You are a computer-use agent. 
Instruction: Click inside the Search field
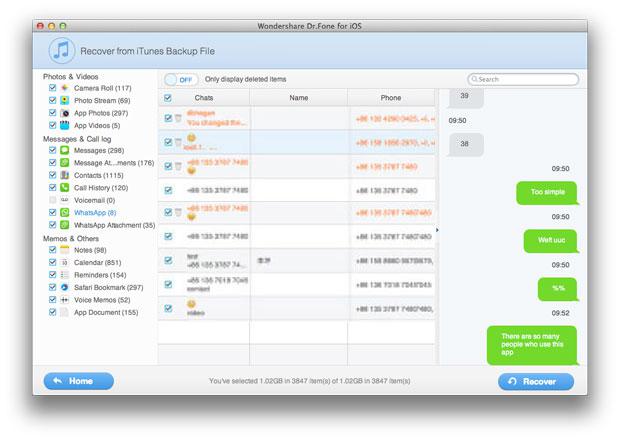pyautogui.click(x=523, y=79)
